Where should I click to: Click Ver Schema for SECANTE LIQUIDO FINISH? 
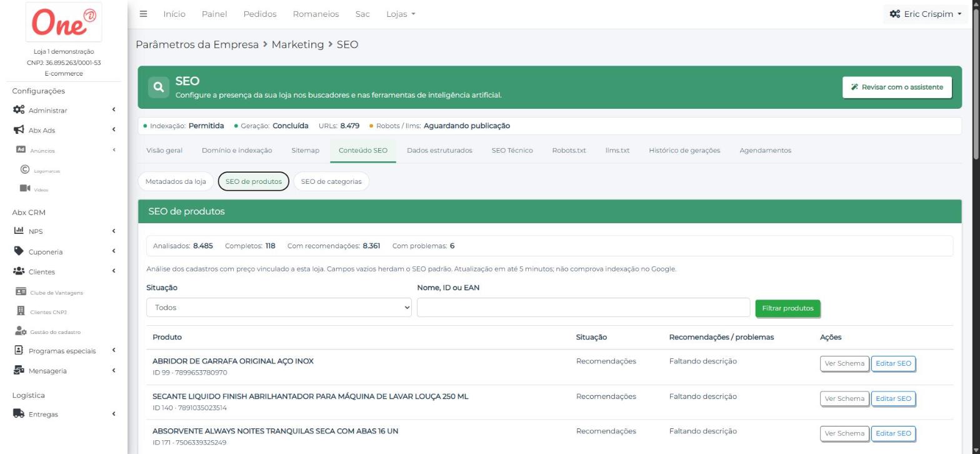point(844,398)
